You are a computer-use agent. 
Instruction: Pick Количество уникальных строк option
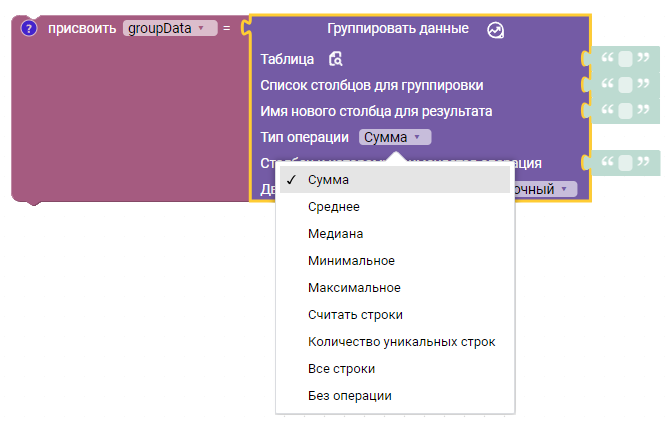(x=395, y=342)
